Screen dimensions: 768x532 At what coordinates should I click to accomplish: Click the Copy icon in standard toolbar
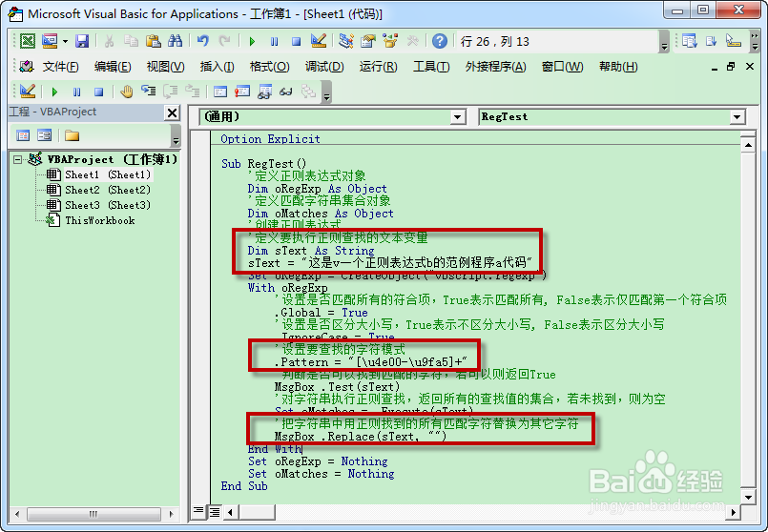pos(131,41)
